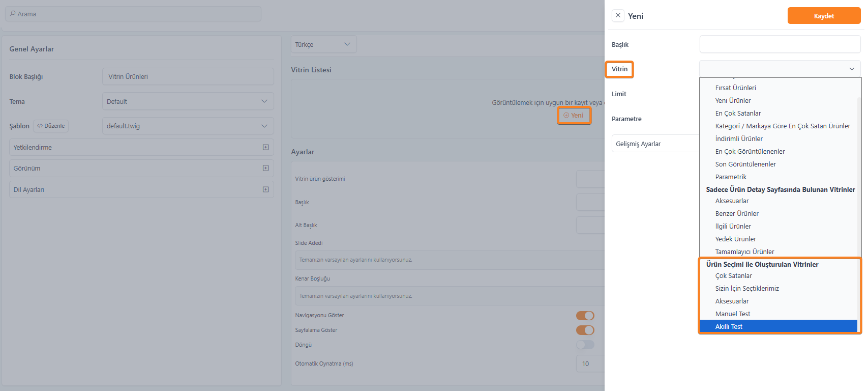The width and height of the screenshot is (868, 391).
Task: Open the Tema Default dropdown
Action: click(x=188, y=101)
